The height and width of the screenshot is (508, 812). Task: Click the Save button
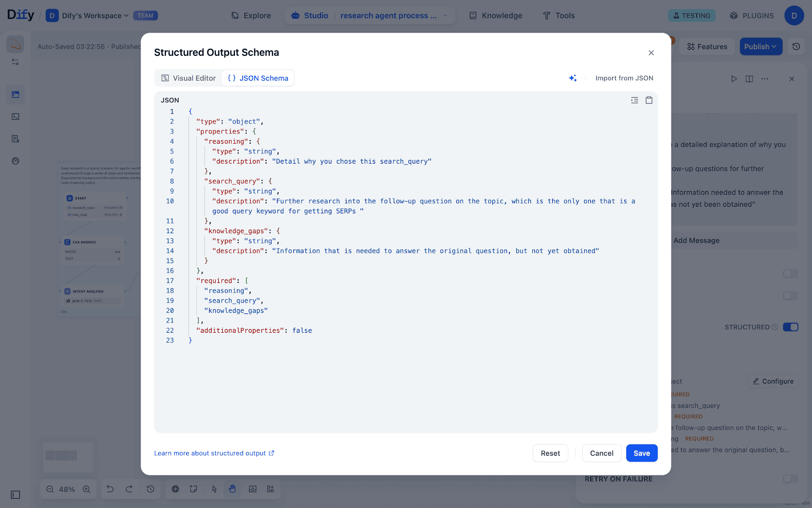(x=641, y=453)
